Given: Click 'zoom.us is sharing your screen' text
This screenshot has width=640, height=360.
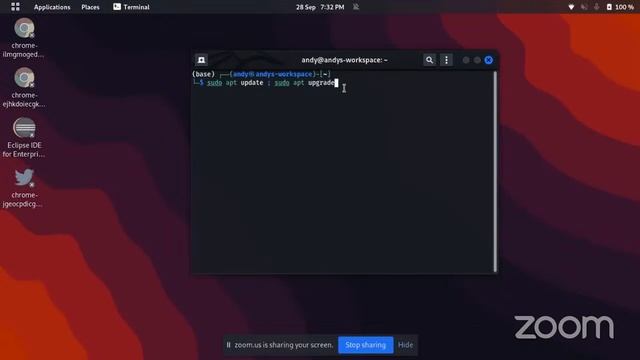Looking at the screenshot, I should (284, 345).
